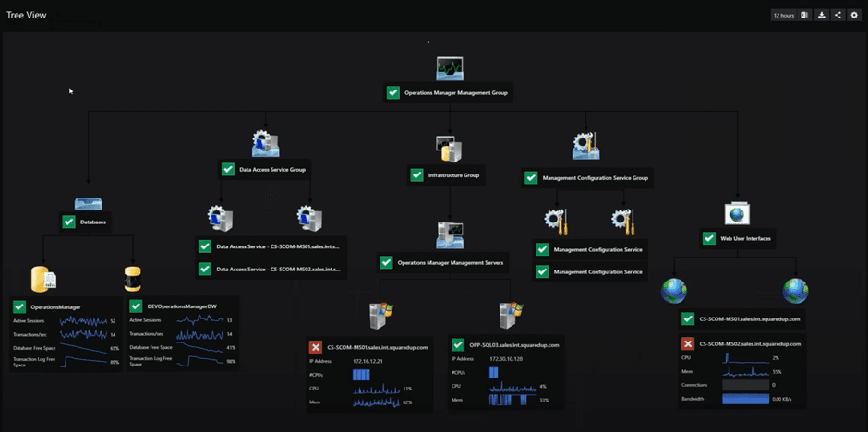This screenshot has height=432, width=868.
Task: Click right gear icon under Data Access Service Group
Action: (309, 219)
